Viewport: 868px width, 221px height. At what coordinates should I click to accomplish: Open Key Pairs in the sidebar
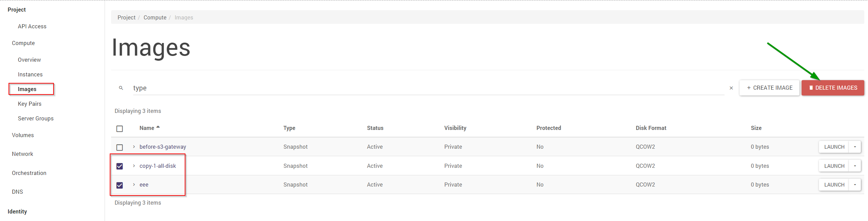[x=30, y=104]
